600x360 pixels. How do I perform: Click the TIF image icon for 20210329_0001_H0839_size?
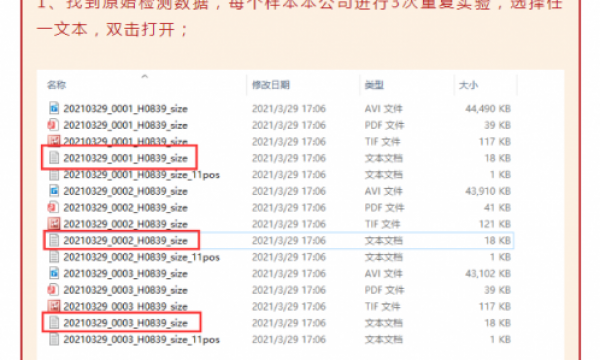tap(54, 141)
